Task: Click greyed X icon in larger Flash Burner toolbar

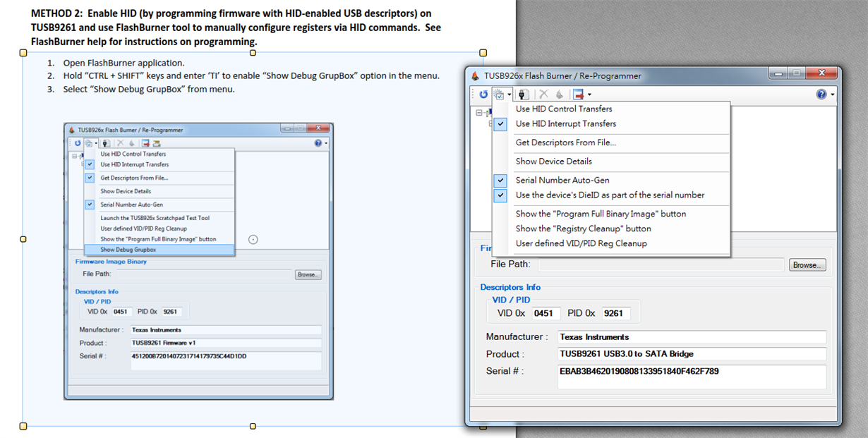Action: coord(543,95)
